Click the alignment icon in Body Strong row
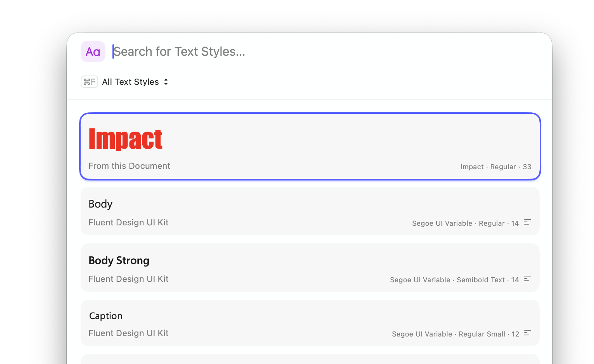Screen dimensions: 594x364 click(527, 279)
